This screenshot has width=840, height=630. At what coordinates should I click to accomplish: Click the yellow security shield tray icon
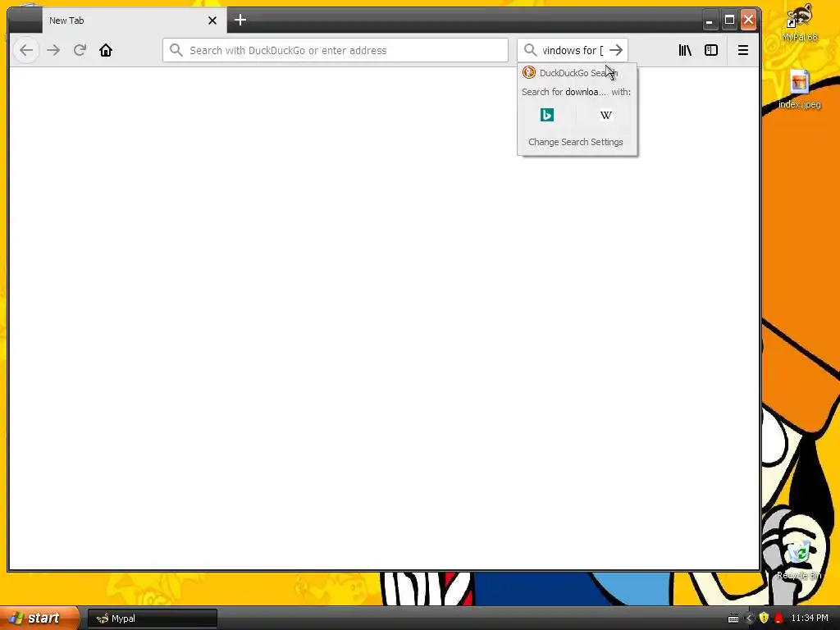pyautogui.click(x=764, y=618)
